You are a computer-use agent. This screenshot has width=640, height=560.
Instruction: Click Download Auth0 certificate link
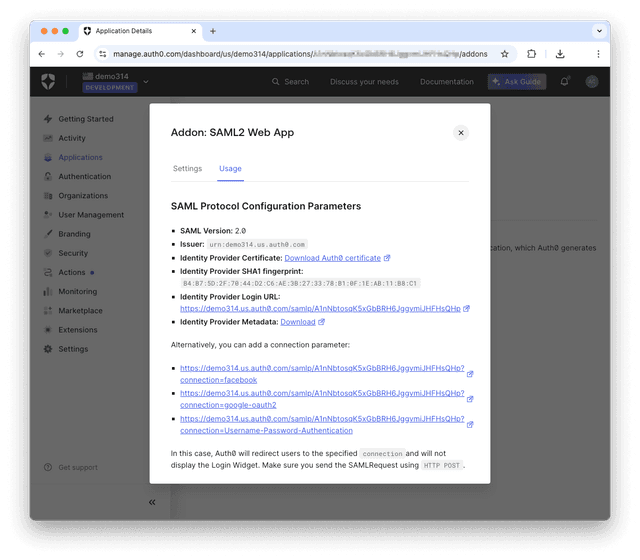point(332,258)
